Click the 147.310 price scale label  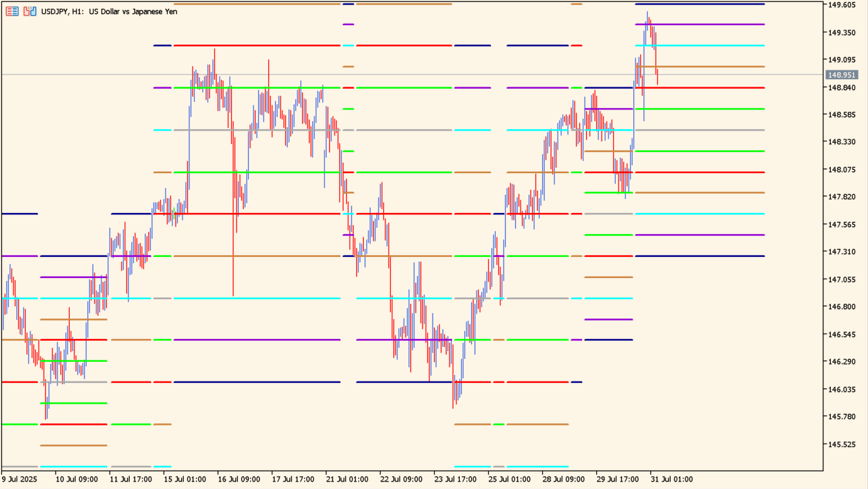tap(842, 252)
